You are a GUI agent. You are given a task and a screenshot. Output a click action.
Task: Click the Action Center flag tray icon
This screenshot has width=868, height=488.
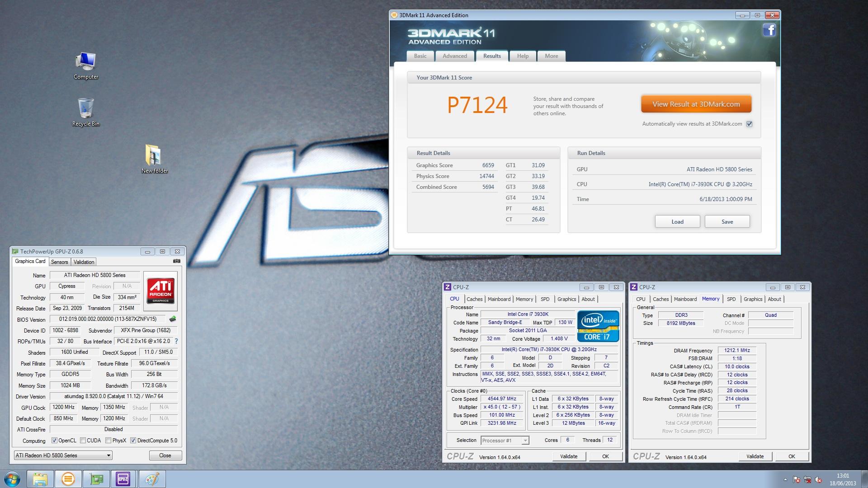pos(797,480)
